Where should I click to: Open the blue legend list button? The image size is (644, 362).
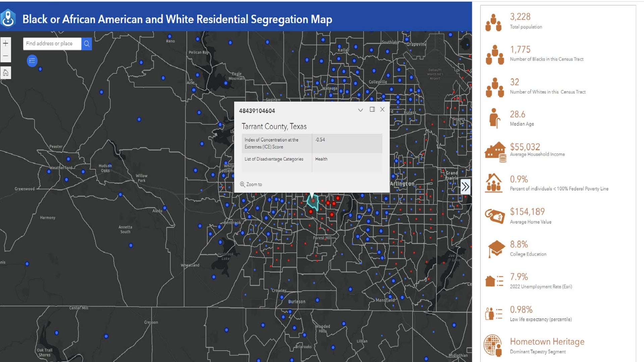pos(32,61)
